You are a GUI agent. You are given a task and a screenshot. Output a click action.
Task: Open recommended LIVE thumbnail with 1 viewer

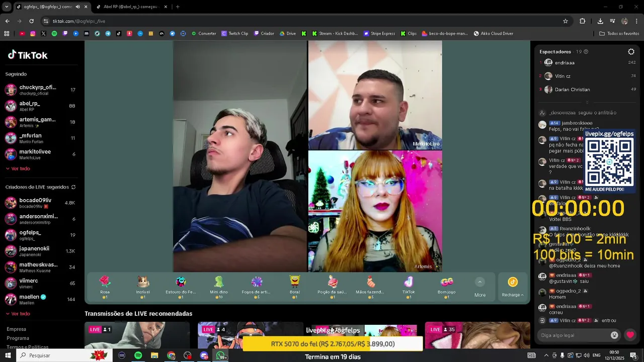tap(137, 335)
